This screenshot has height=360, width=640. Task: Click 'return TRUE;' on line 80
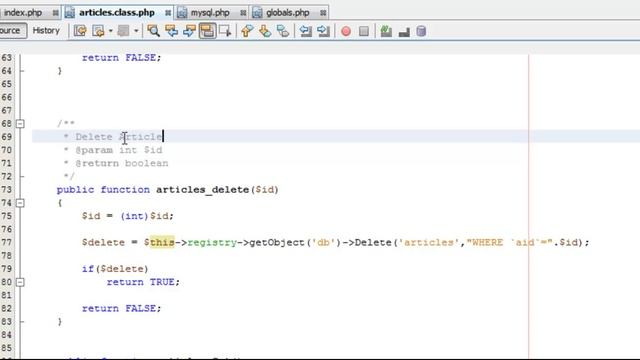(x=143, y=282)
